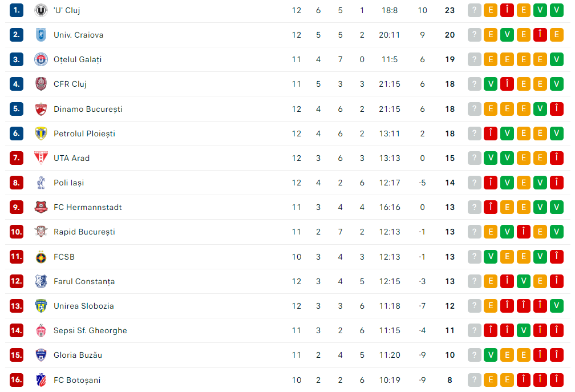The width and height of the screenshot is (575, 392).
Task: Click the FCSB star logo
Action: tap(41, 257)
